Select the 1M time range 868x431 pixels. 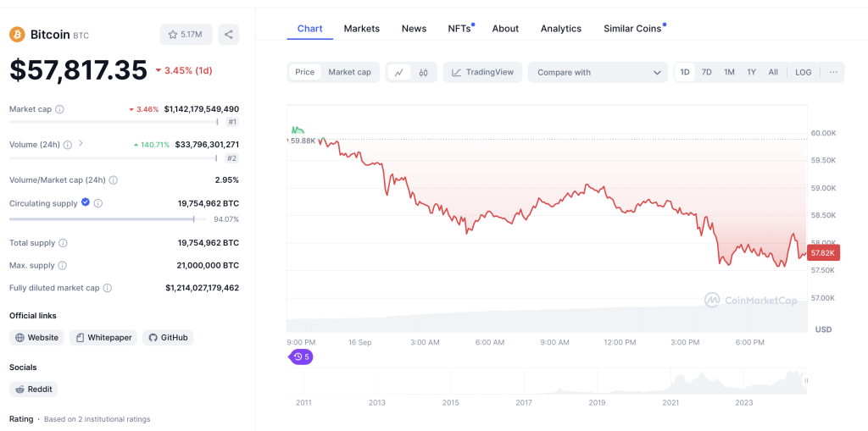pyautogui.click(x=729, y=72)
